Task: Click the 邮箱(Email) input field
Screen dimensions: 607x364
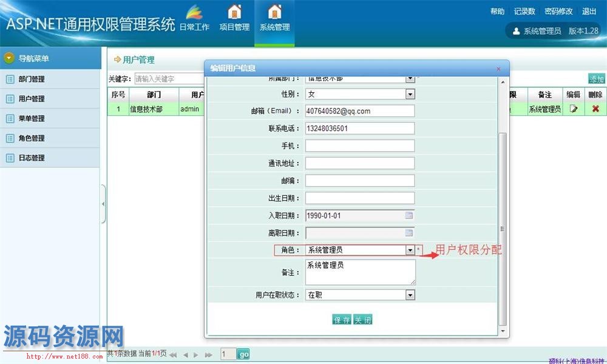Action: pyautogui.click(x=360, y=111)
